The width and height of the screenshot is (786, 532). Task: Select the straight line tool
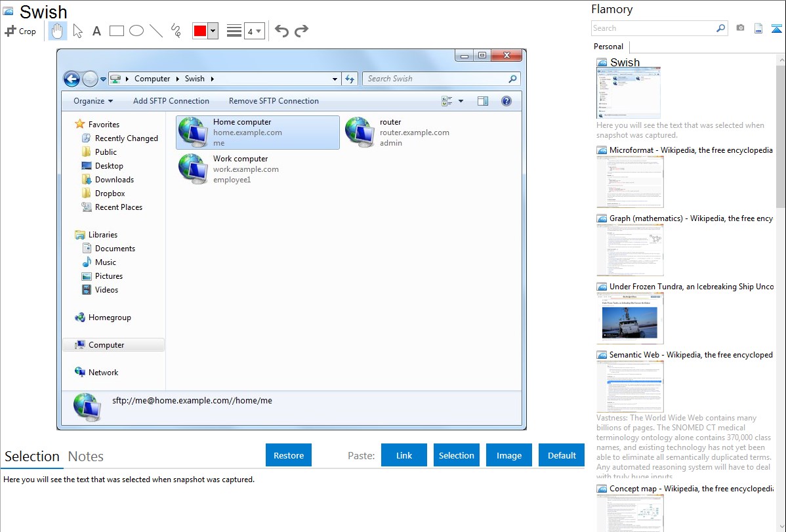pyautogui.click(x=156, y=31)
